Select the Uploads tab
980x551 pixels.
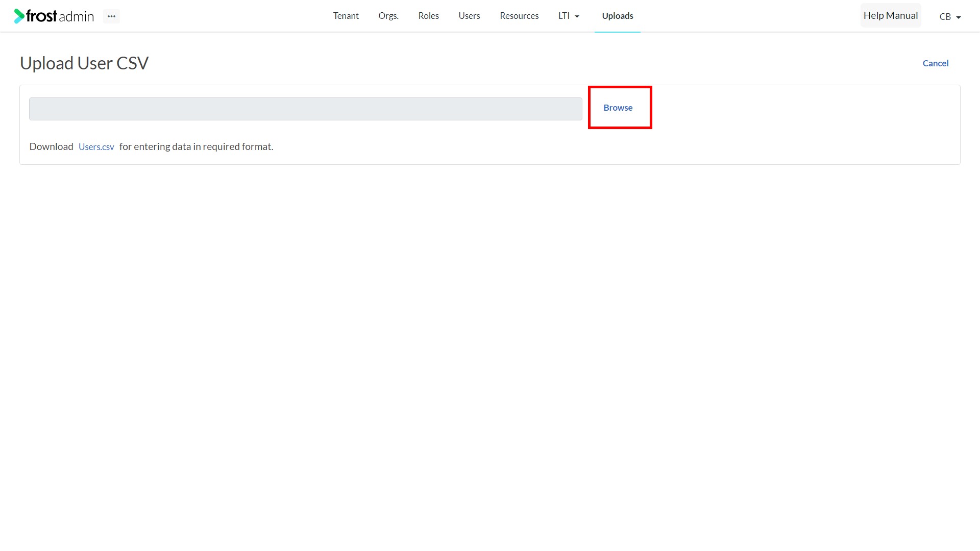[x=618, y=16]
